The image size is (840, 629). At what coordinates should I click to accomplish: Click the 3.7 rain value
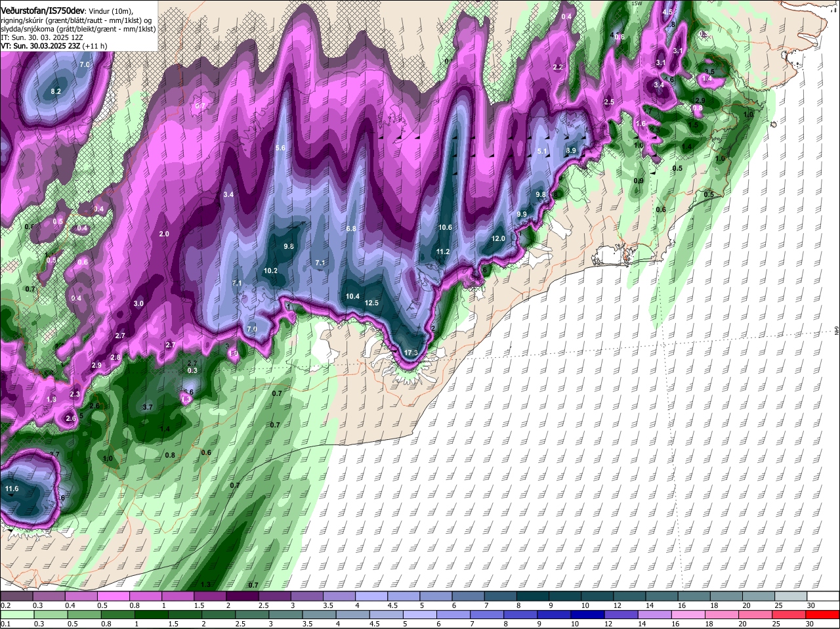[148, 407]
